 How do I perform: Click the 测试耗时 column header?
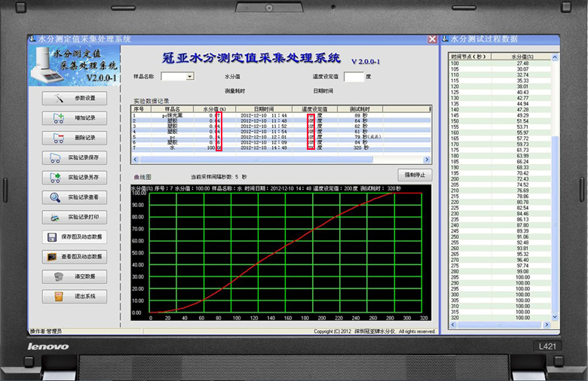coord(360,109)
